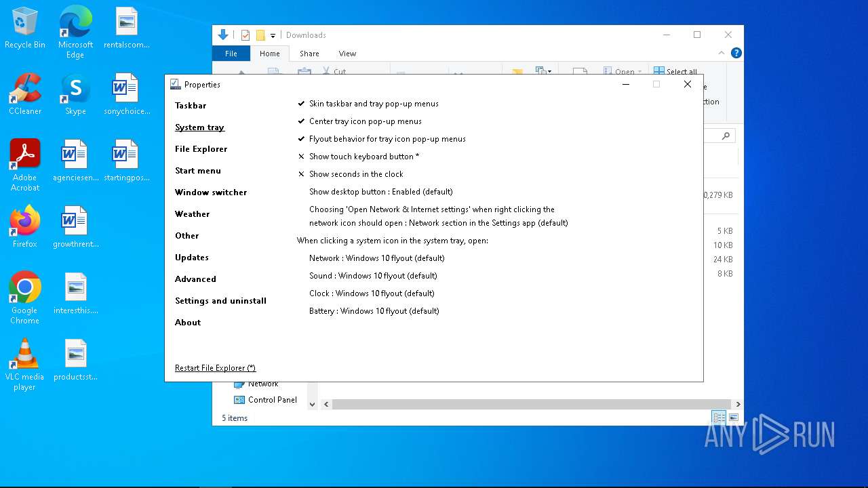Enable Show touch keyboard button

(x=358, y=157)
